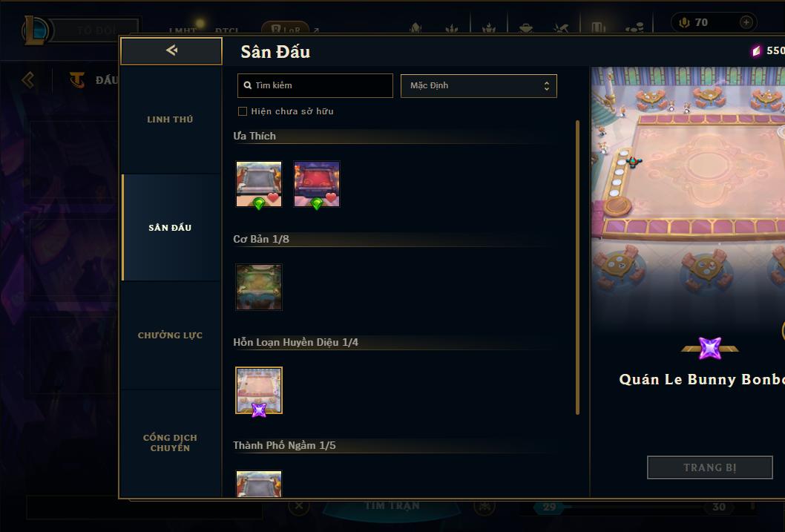Select the Sàn Đấu tab
The width and height of the screenshot is (785, 532).
tap(170, 228)
